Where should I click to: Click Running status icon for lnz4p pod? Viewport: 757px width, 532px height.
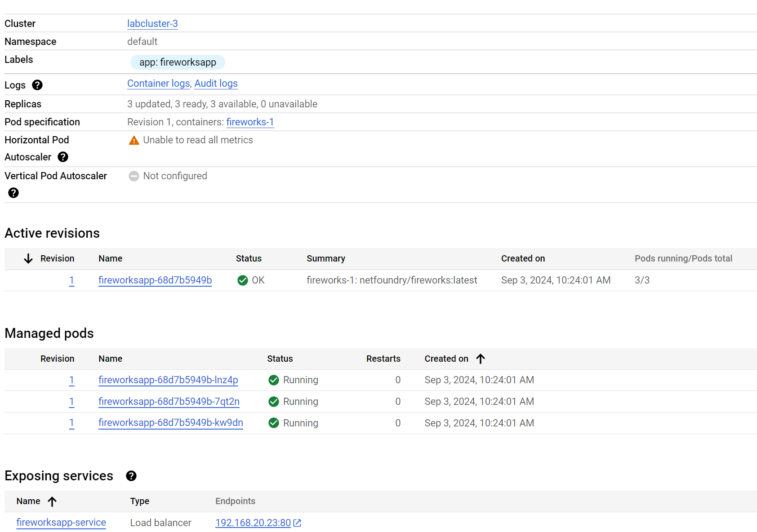(x=274, y=380)
